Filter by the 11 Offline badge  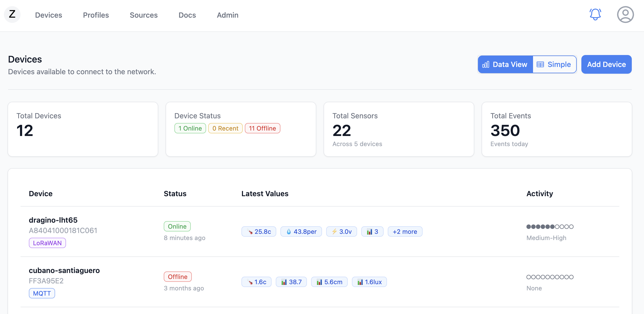pos(262,128)
